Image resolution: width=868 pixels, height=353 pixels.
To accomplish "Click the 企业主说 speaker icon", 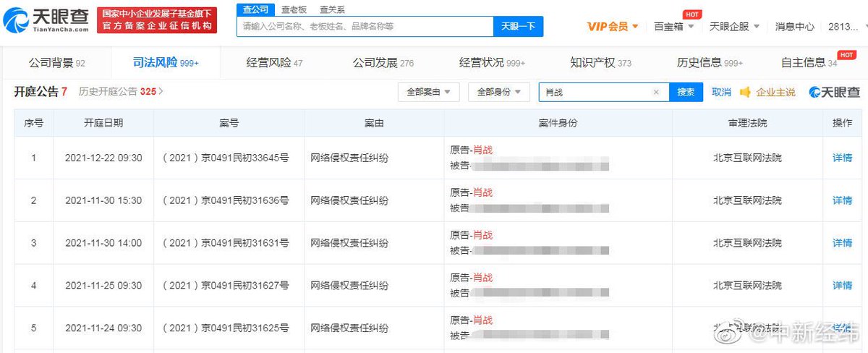I will [744, 92].
